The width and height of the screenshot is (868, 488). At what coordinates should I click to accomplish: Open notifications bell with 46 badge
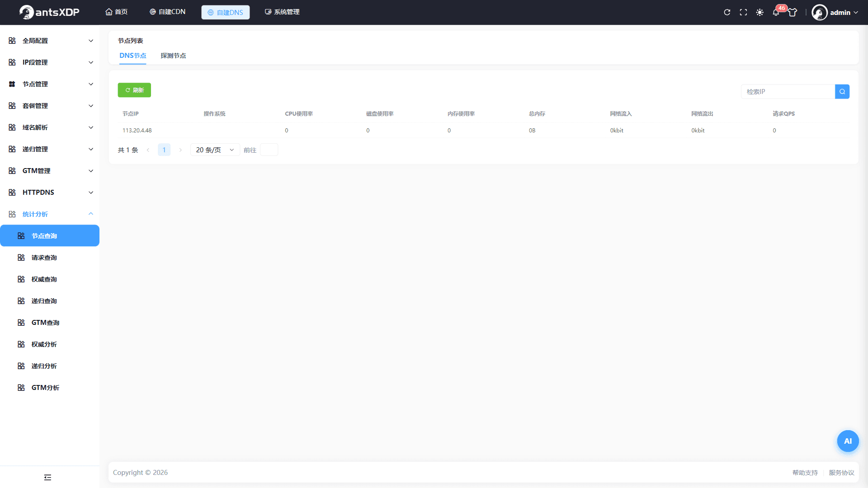776,12
